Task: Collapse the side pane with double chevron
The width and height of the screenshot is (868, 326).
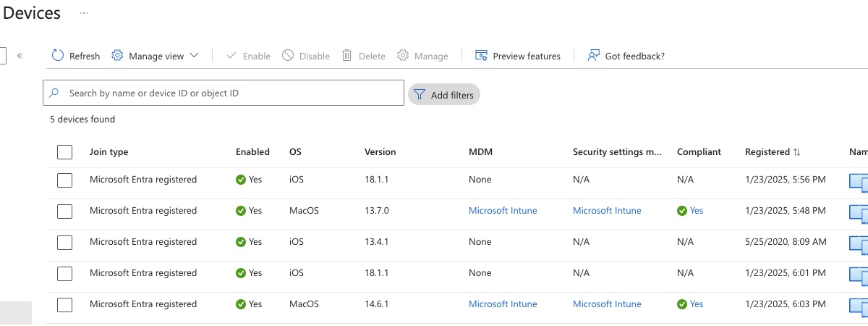Action: (20, 55)
